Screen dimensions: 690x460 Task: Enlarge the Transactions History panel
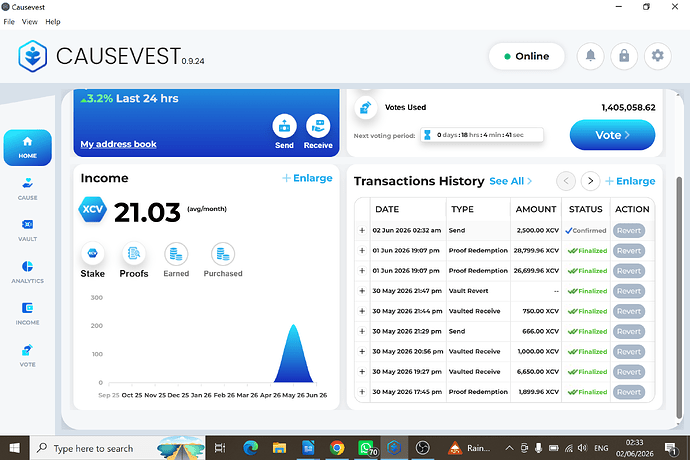[x=630, y=181]
